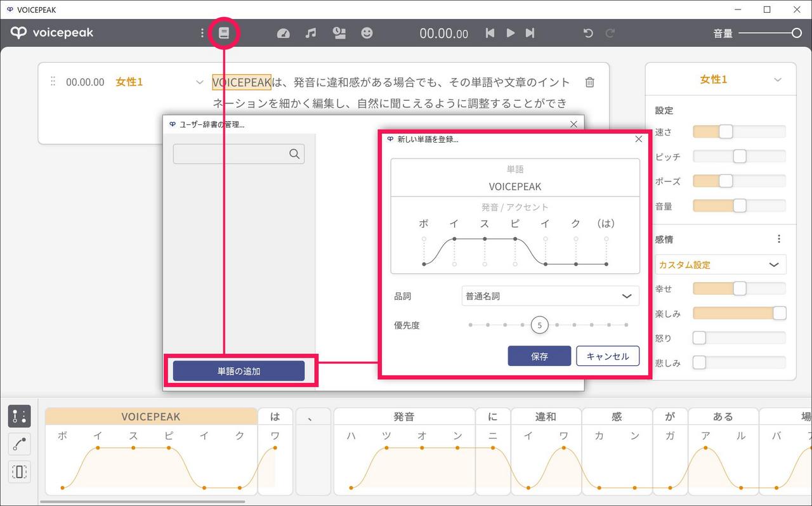Click 保存 to save the word
The image size is (812, 506).
[539, 356]
